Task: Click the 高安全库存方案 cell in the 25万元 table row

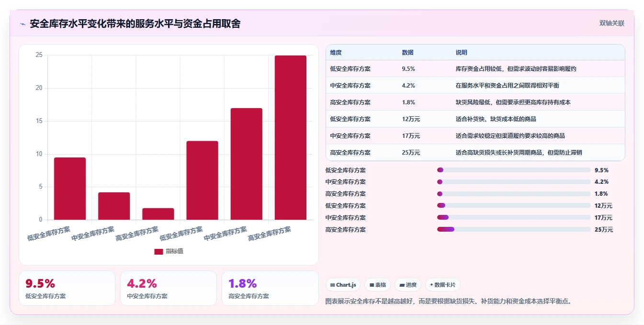Action: 350,153
